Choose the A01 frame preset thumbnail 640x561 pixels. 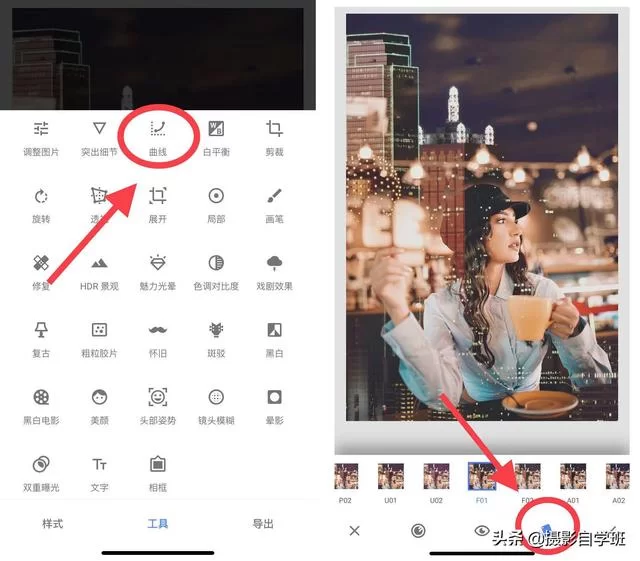pyautogui.click(x=573, y=476)
